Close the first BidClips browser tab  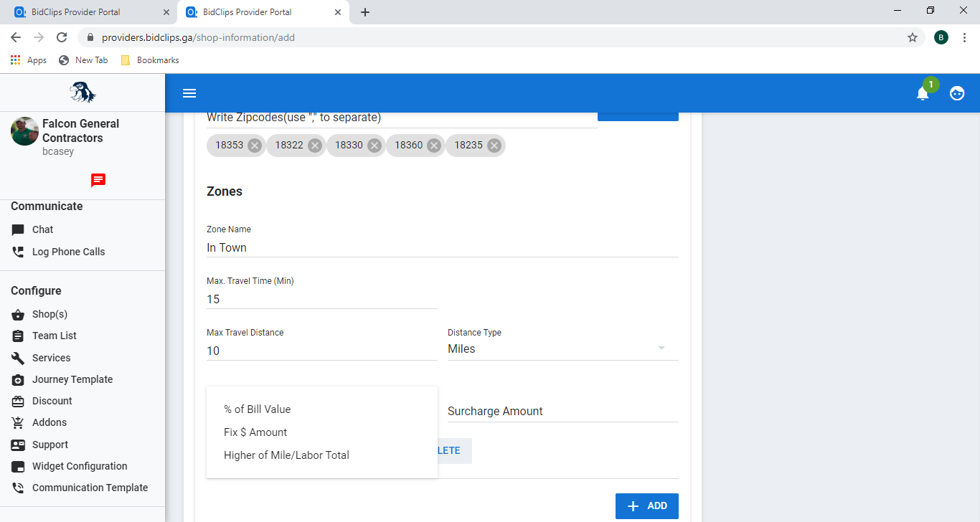(x=166, y=12)
